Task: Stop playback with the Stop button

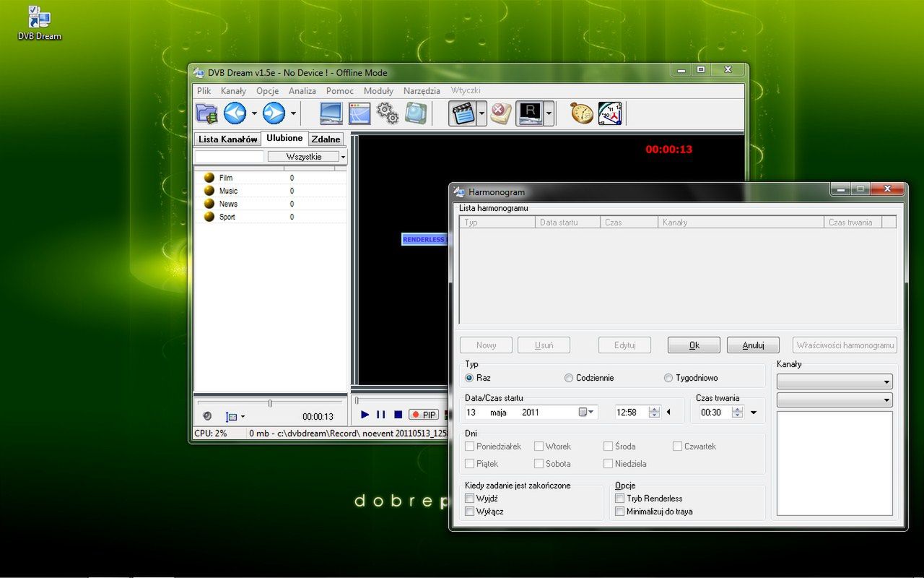Action: pos(398,415)
